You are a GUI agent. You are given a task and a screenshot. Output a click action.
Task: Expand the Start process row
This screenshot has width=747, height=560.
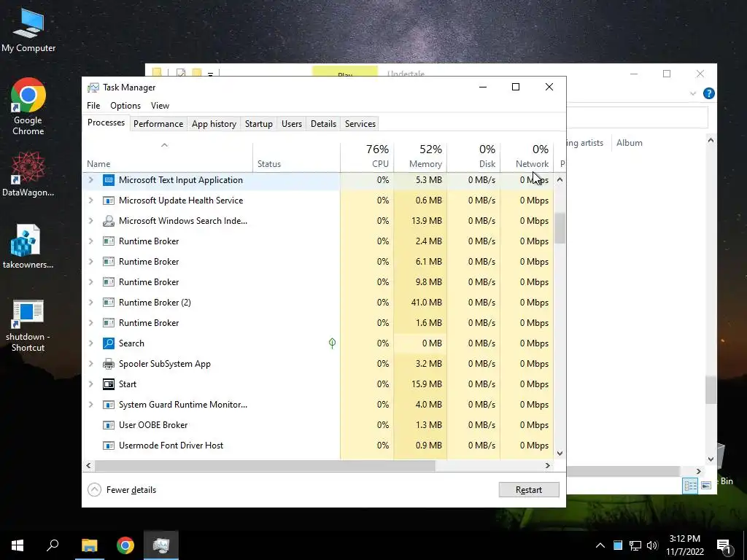tap(90, 384)
